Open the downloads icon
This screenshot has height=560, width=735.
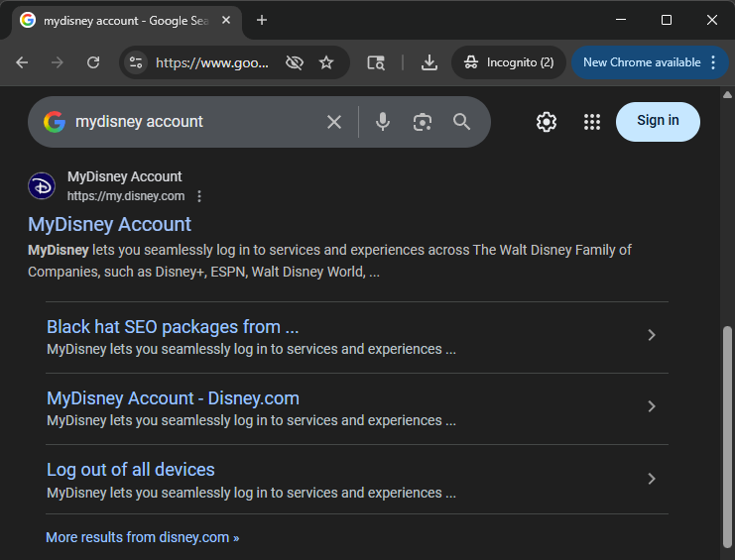[429, 62]
